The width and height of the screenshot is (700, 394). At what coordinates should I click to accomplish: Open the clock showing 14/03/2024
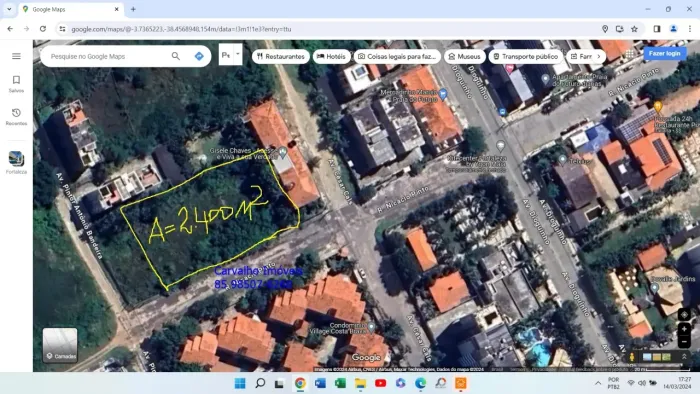[677, 383]
